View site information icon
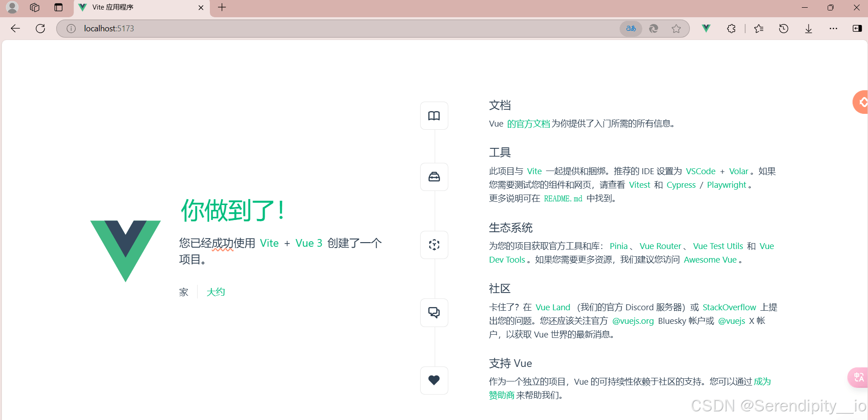 [71, 29]
